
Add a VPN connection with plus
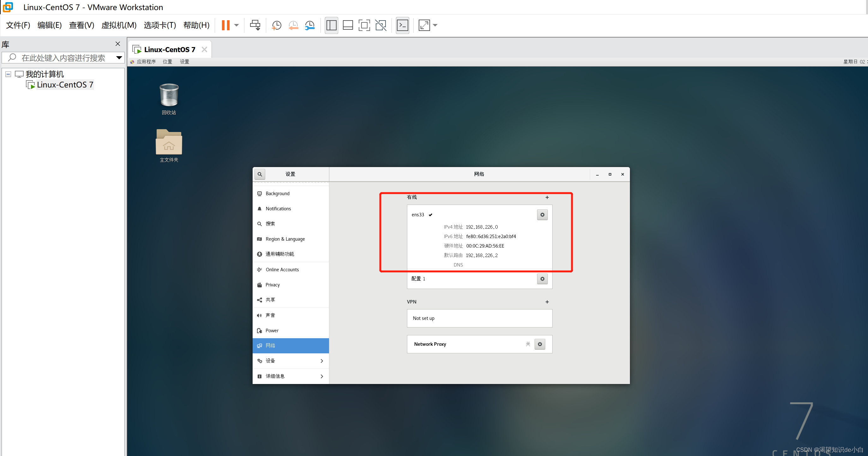coord(547,302)
